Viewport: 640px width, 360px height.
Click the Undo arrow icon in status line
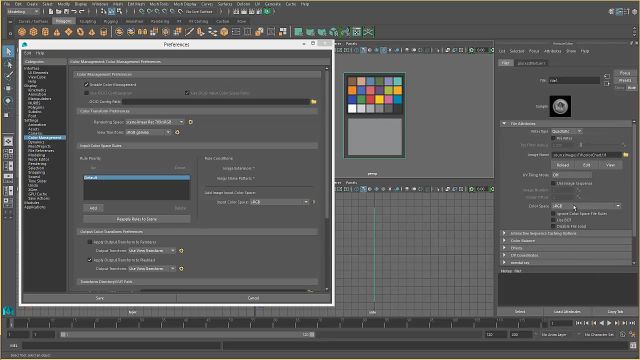click(x=74, y=12)
